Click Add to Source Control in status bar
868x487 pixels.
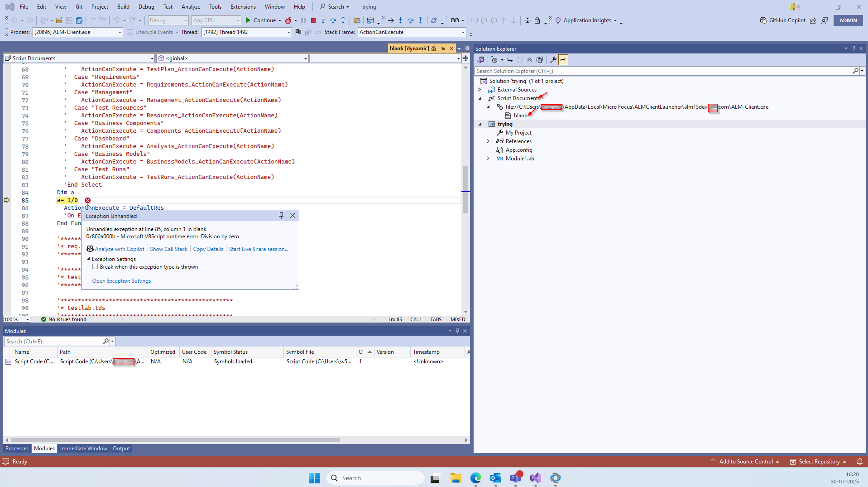pyautogui.click(x=745, y=462)
